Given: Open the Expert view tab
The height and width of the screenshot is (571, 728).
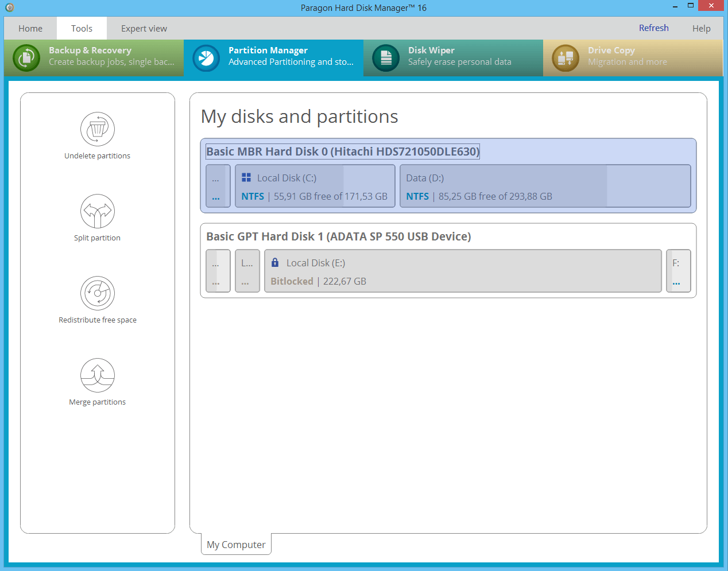Looking at the screenshot, I should point(144,28).
